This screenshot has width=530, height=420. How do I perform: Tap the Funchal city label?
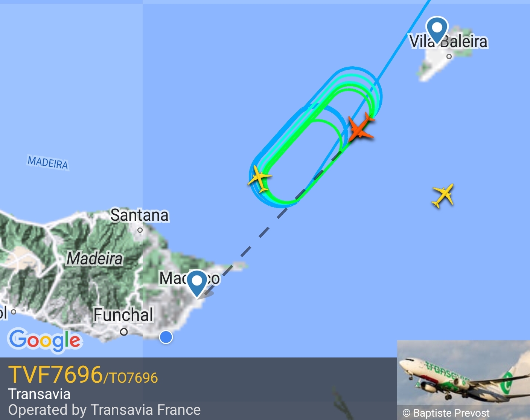[x=123, y=315]
